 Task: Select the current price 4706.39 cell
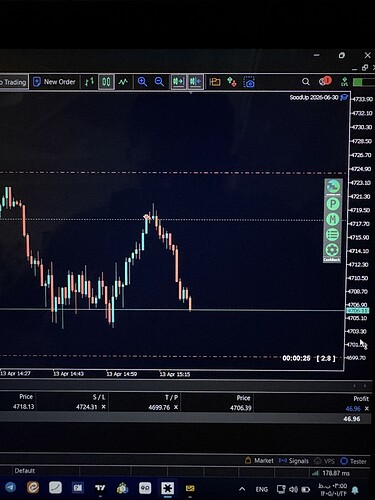click(x=240, y=408)
